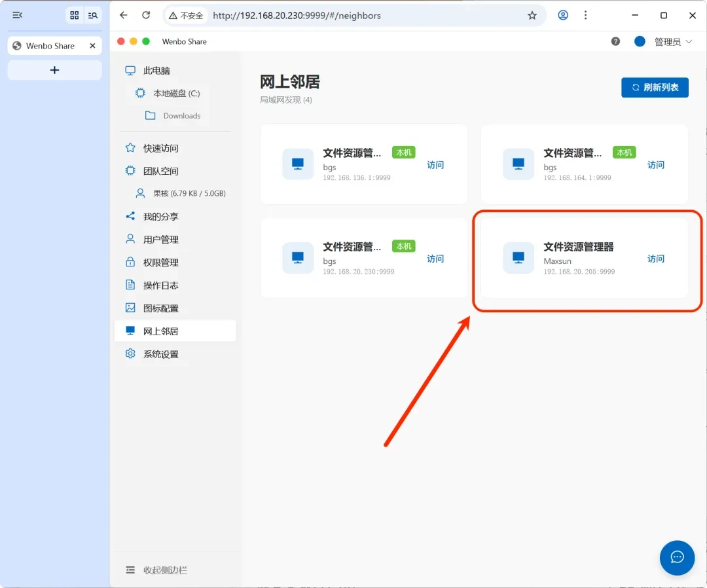
Task: Click the not secure warning indicator
Action: click(x=186, y=16)
